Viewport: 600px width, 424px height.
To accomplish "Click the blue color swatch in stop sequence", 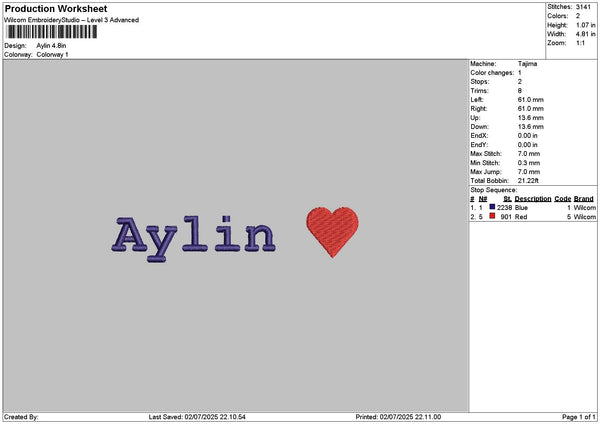I will [492, 207].
